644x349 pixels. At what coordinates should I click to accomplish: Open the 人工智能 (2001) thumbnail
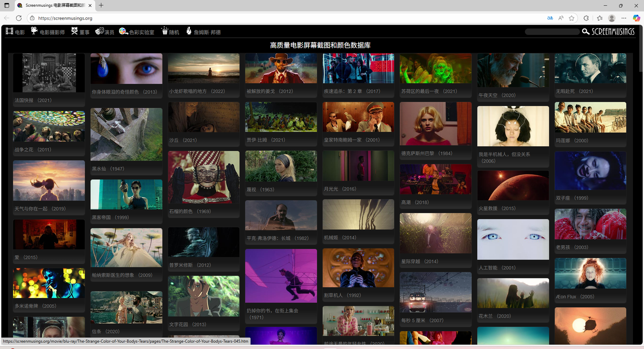513,239
